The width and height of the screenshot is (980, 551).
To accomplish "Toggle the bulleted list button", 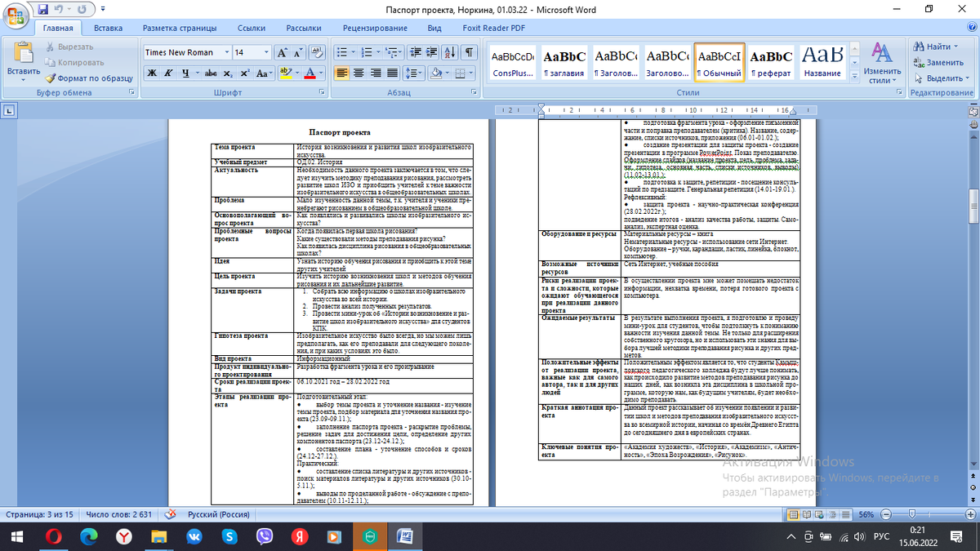I will pos(341,52).
